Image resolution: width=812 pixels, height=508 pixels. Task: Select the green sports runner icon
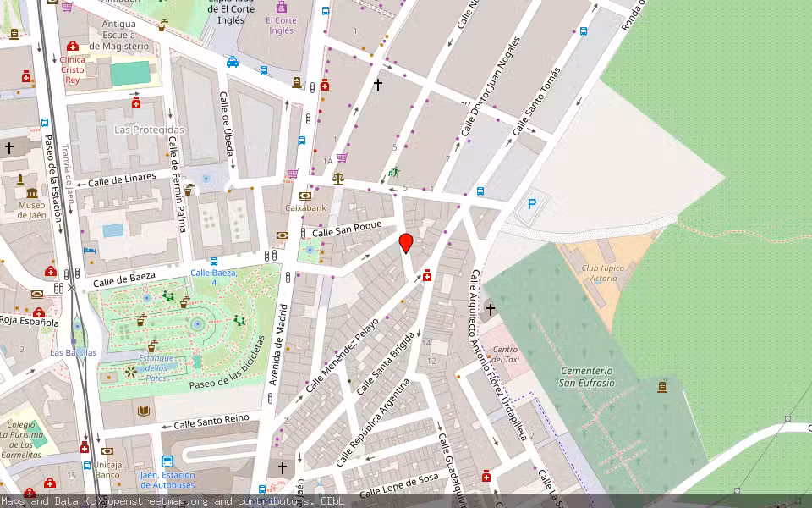[394, 172]
